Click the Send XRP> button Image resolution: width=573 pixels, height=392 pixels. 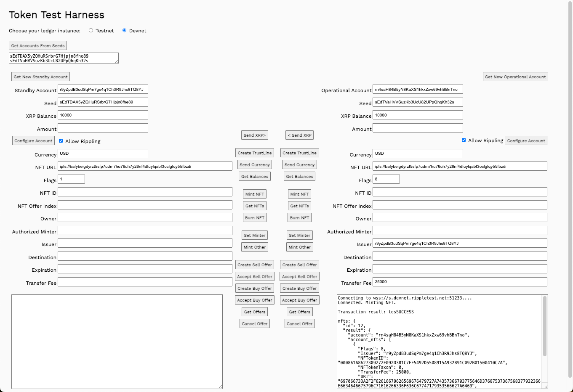pyautogui.click(x=254, y=135)
